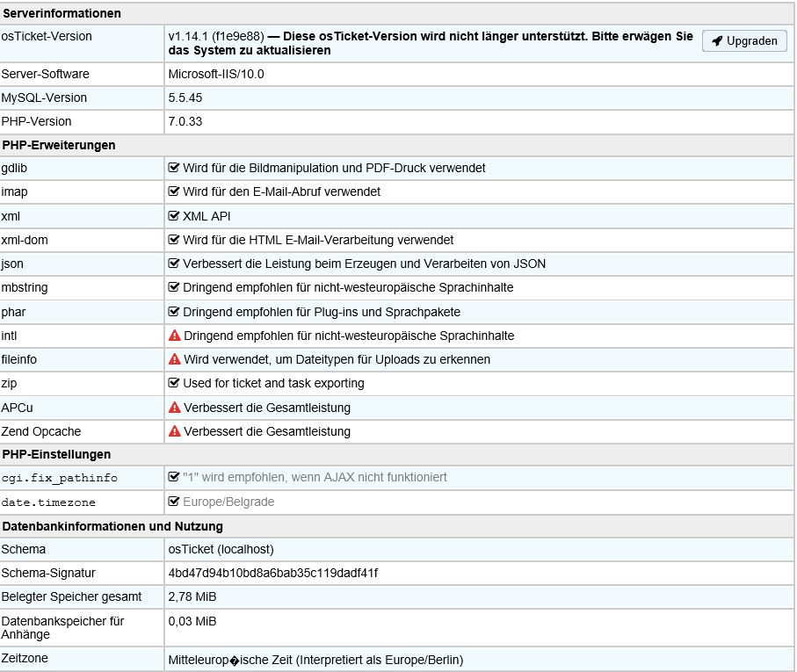
Task: Click the Server-Software label
Action: click(45, 74)
